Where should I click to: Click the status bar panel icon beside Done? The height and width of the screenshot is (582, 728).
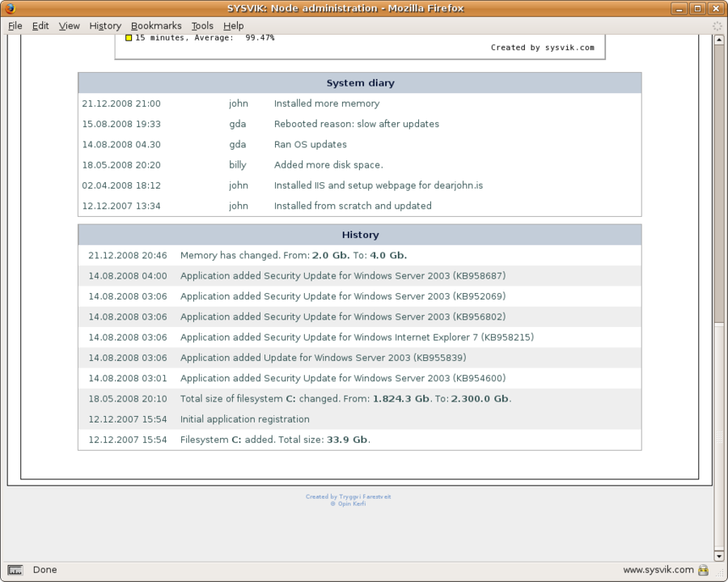click(x=15, y=570)
